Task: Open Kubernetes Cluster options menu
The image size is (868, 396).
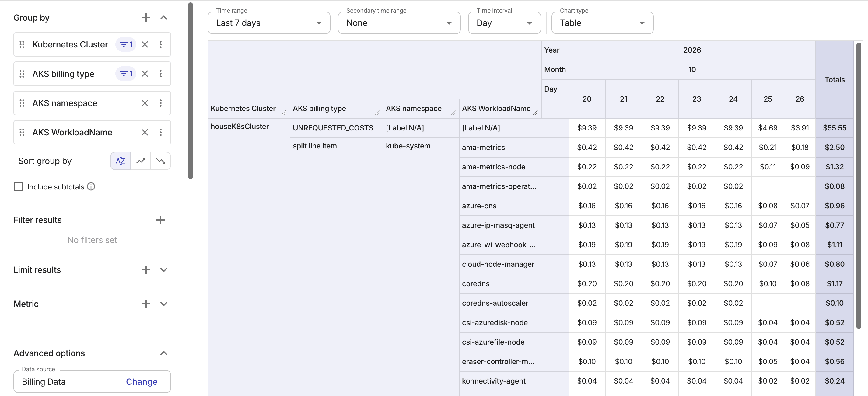Action: (x=161, y=44)
